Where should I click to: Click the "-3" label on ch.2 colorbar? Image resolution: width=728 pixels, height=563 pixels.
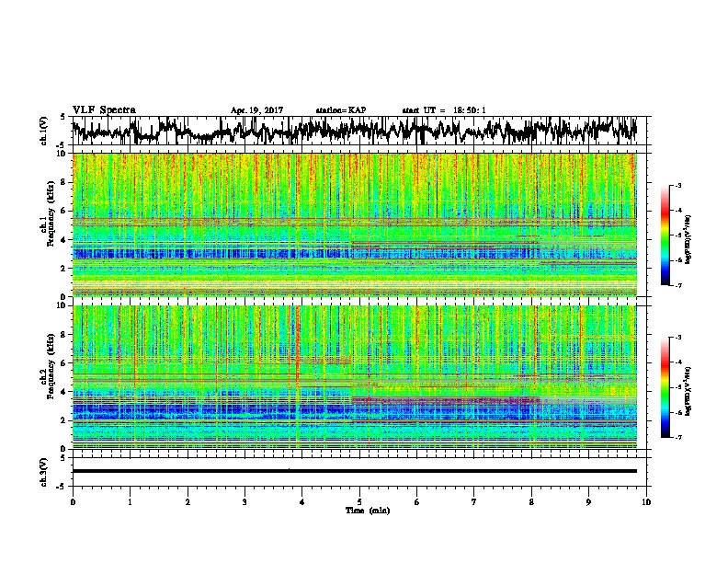click(677, 338)
